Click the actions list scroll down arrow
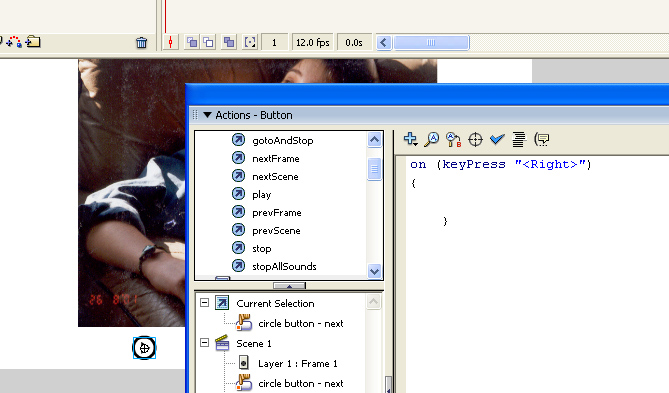669x393 pixels. click(x=374, y=271)
